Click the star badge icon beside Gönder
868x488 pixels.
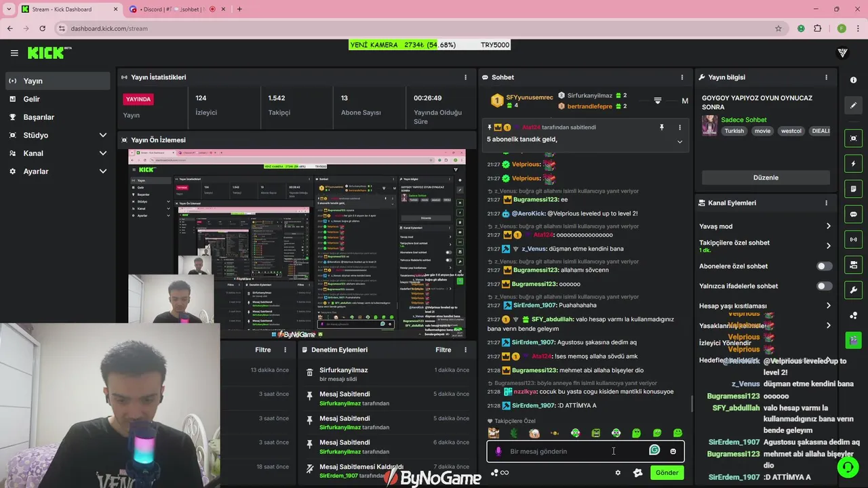pos(637,473)
